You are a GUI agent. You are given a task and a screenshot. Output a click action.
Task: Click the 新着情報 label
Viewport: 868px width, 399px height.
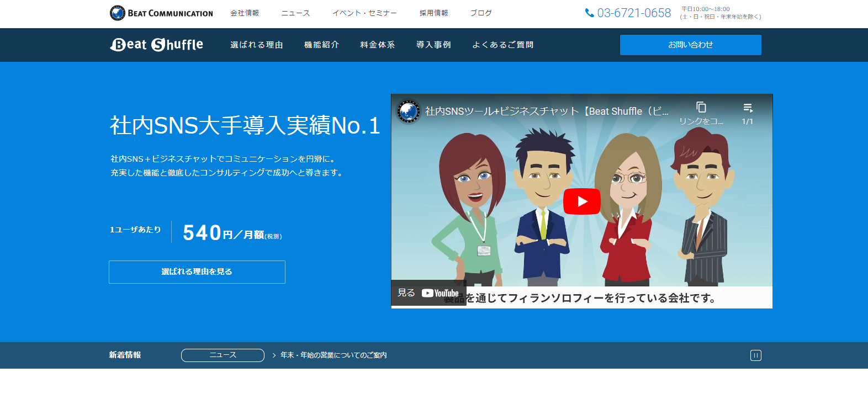pos(125,355)
